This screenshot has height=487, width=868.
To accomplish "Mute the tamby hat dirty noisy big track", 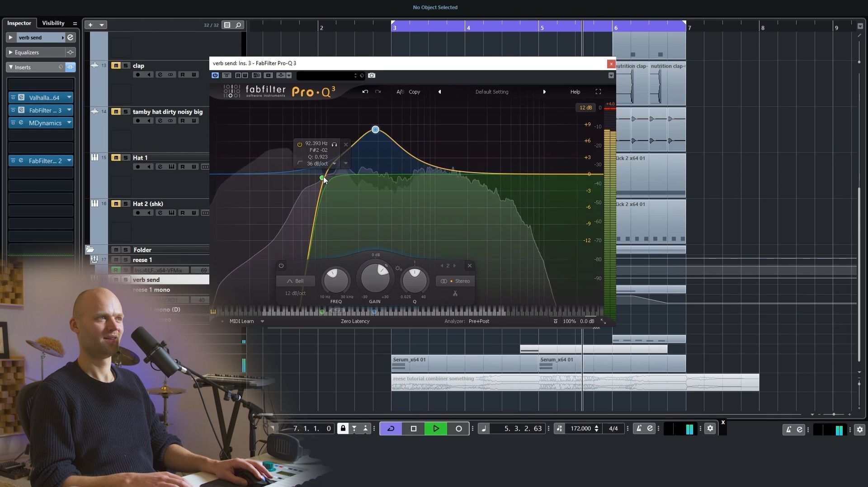I will click(x=116, y=112).
